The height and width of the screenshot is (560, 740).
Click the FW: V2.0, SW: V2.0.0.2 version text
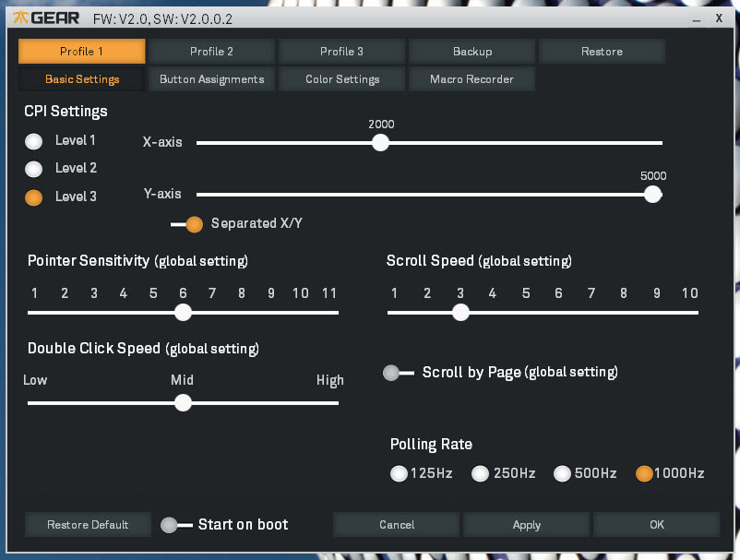pyautogui.click(x=162, y=18)
